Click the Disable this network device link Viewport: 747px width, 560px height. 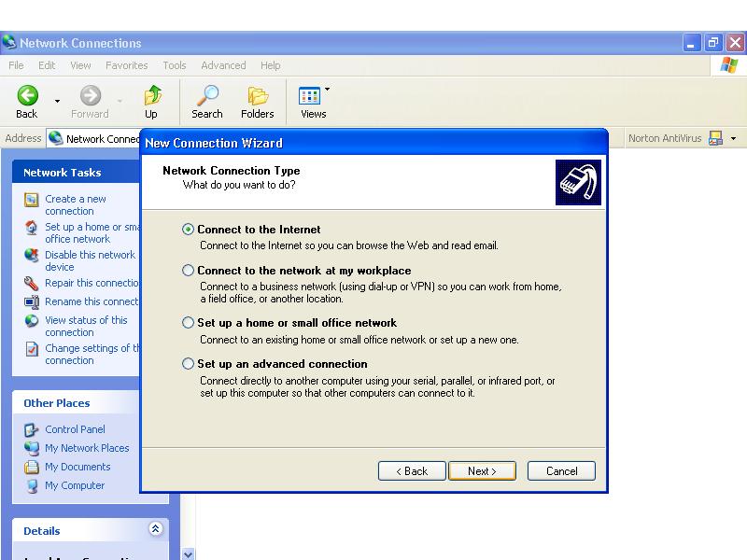click(x=90, y=261)
